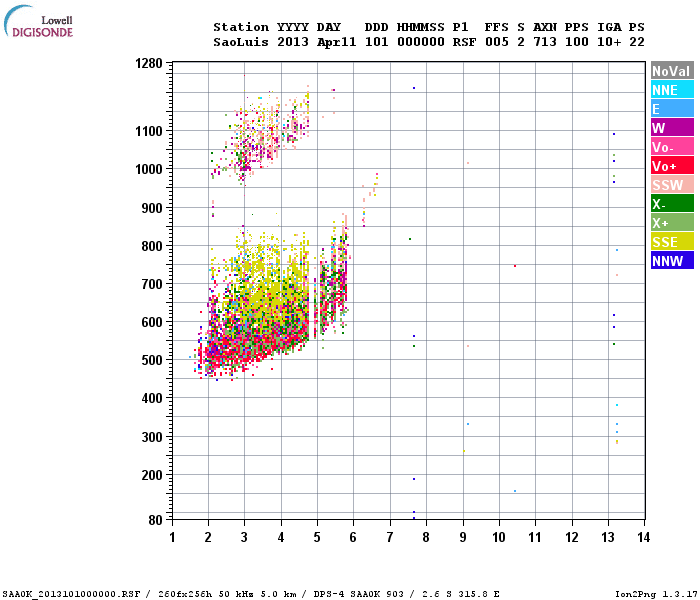Click the P1 value RSF

(x=464, y=42)
